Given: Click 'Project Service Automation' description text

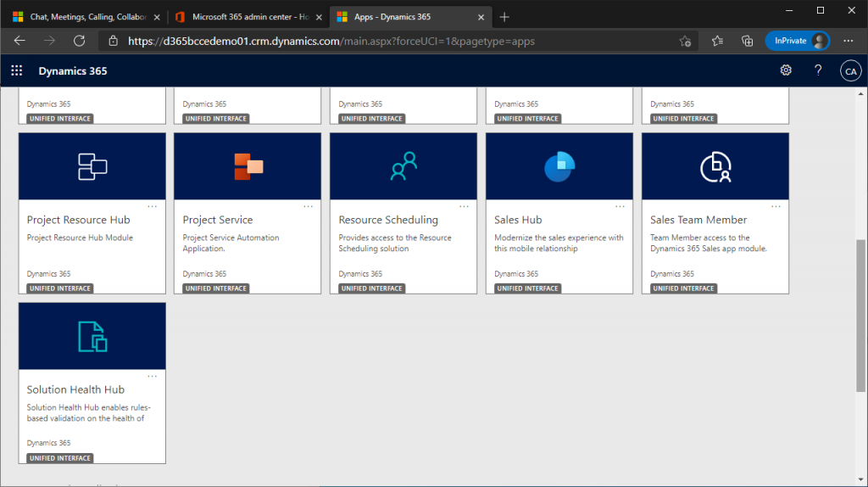Looking at the screenshot, I should [x=231, y=238].
